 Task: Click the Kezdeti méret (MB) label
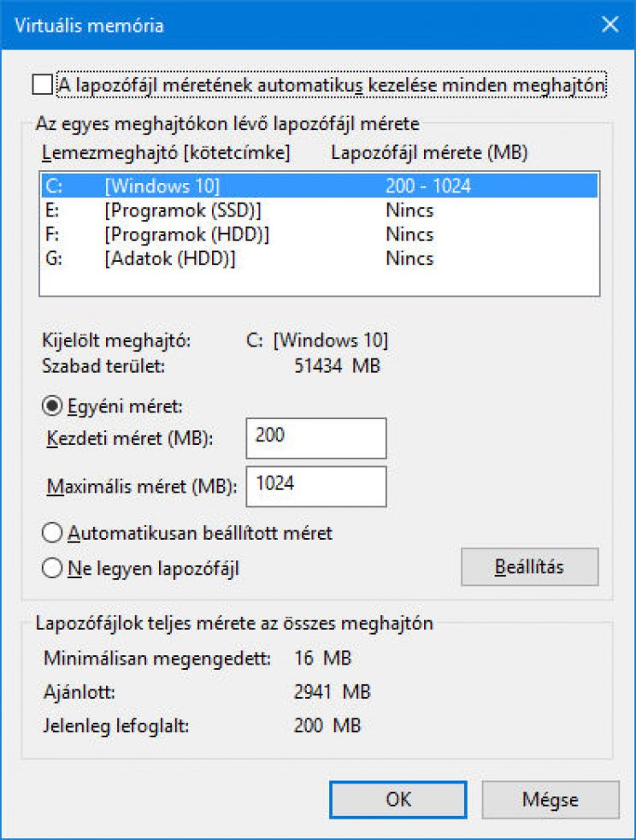[130, 438]
